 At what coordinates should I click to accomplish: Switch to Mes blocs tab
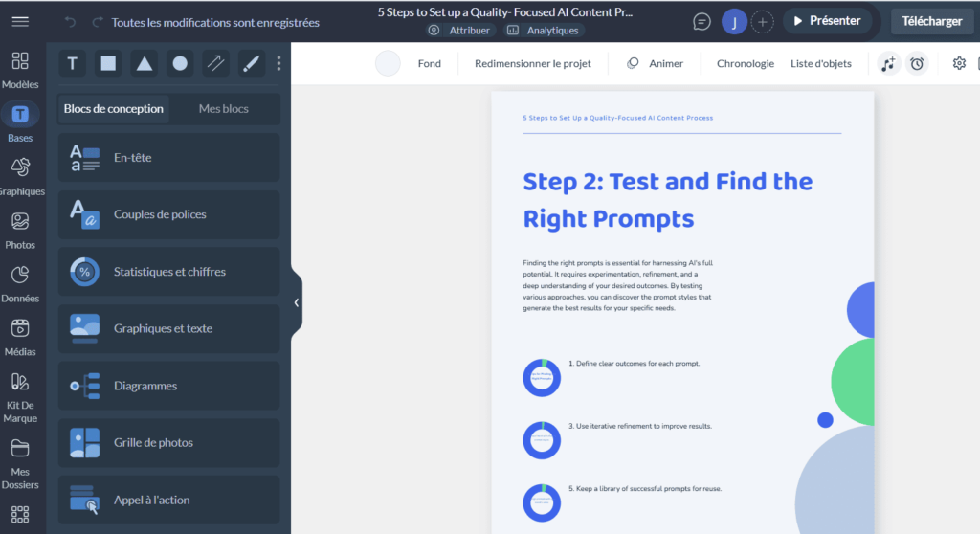pos(223,109)
